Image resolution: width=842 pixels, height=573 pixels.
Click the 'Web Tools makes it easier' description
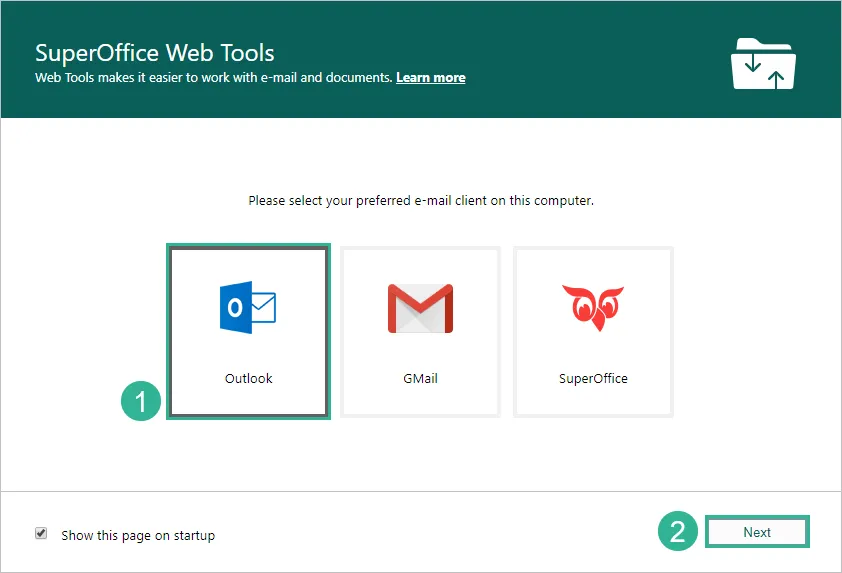tap(213, 77)
